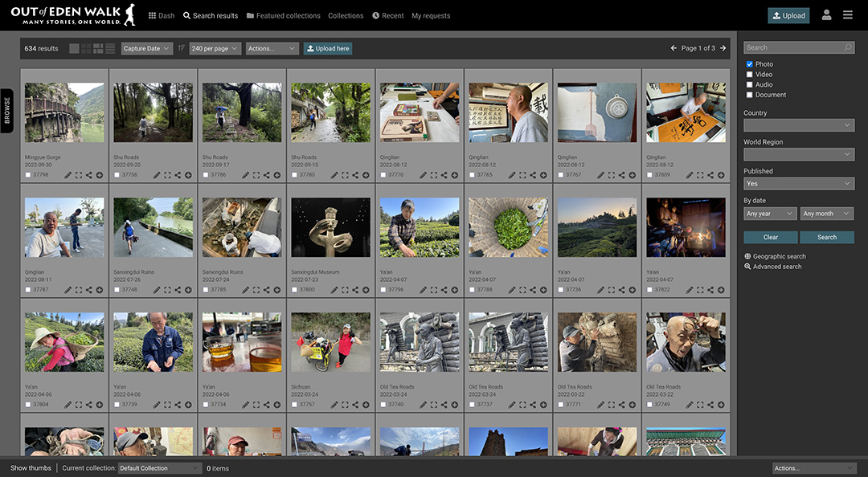Open My requests
Viewport: 868px width, 477px height.
[431, 15]
